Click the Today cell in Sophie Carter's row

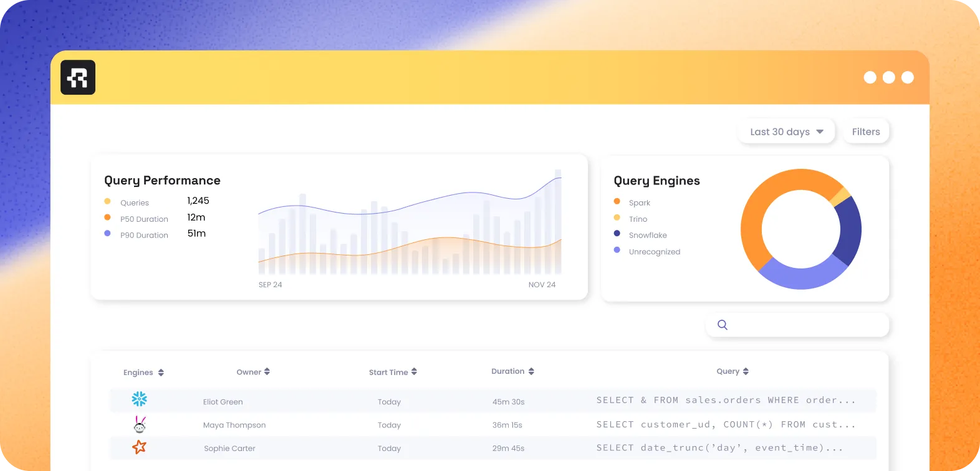[x=389, y=448]
